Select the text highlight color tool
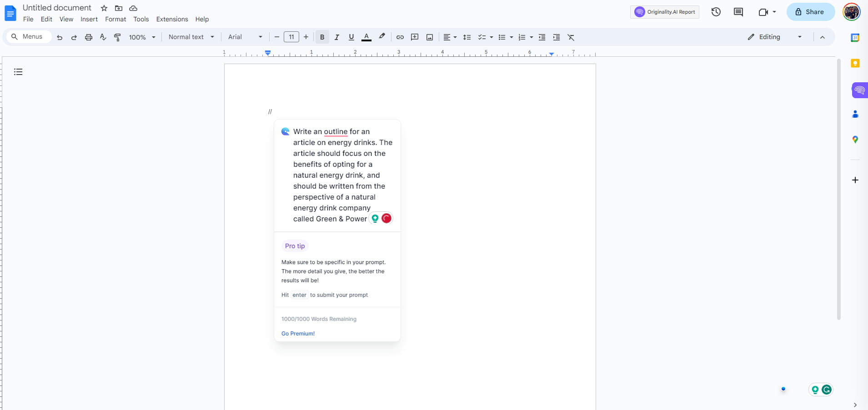868x410 pixels. (x=381, y=37)
